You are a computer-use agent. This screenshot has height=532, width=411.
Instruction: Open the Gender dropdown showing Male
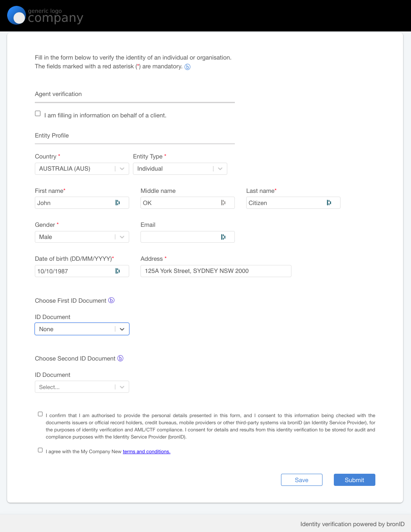pos(82,237)
